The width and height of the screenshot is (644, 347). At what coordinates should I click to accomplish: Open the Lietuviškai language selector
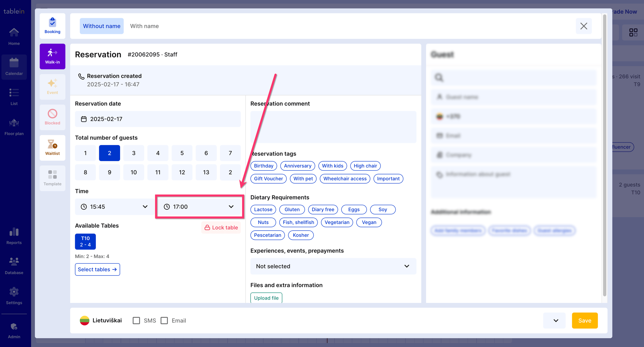pos(100,320)
